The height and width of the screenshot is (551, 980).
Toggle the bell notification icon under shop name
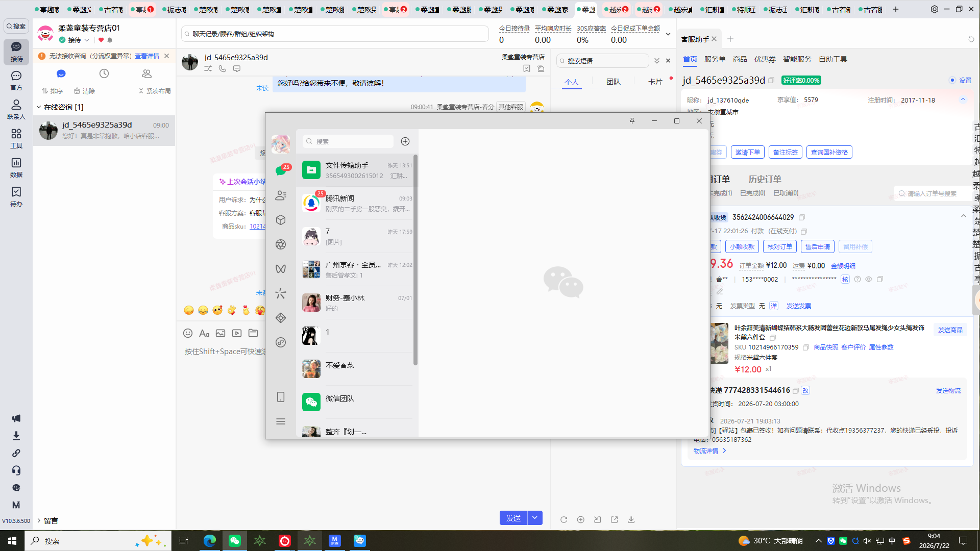tap(110, 40)
